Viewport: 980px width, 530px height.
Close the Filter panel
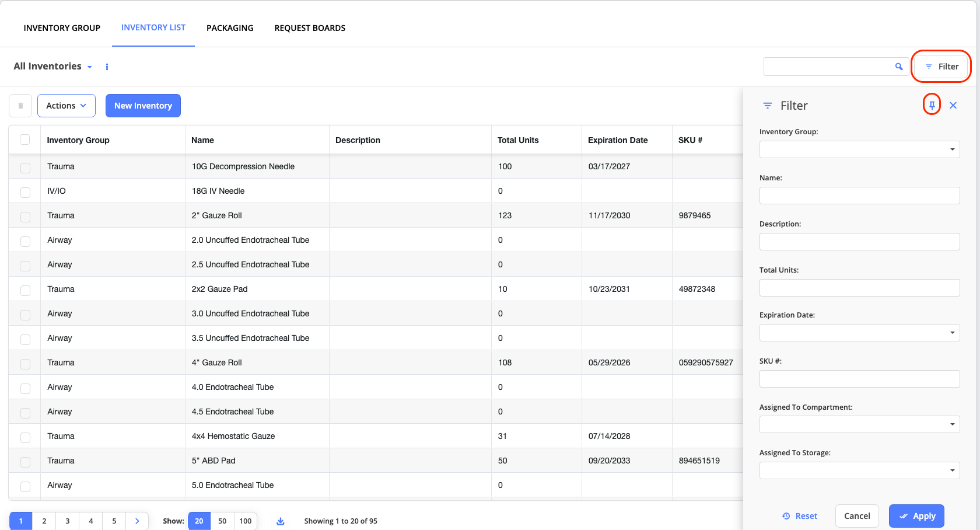point(953,105)
